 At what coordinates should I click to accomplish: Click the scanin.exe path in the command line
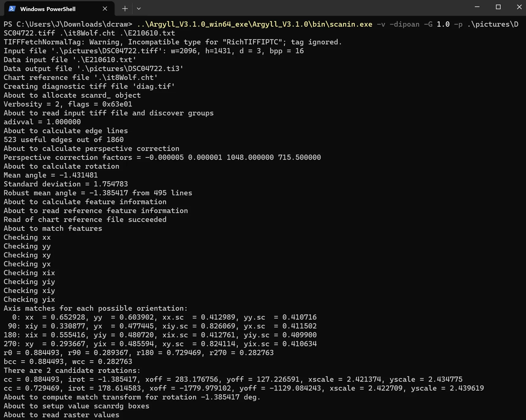(x=254, y=24)
